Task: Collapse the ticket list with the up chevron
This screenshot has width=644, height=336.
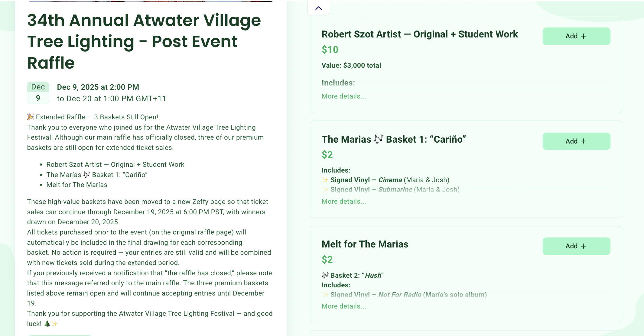Action: click(318, 8)
